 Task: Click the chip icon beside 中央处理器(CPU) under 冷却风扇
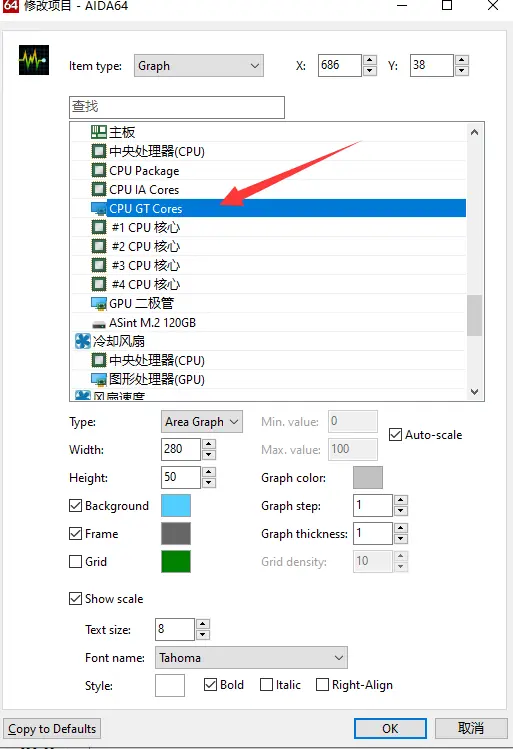99,360
